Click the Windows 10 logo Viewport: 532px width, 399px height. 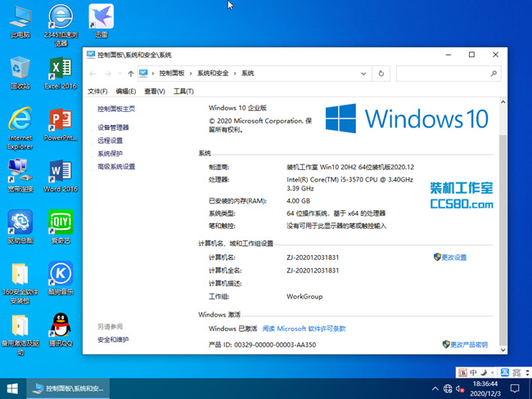pyautogui.click(x=407, y=119)
